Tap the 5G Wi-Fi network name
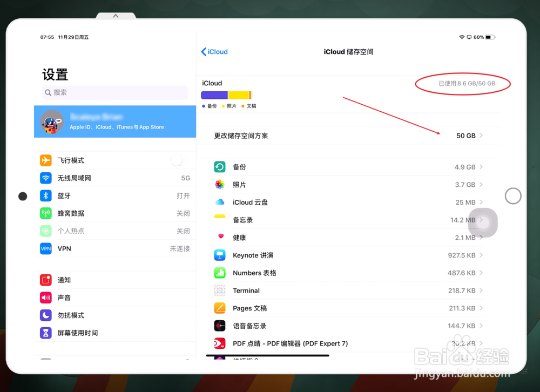540x392 pixels. click(185, 178)
